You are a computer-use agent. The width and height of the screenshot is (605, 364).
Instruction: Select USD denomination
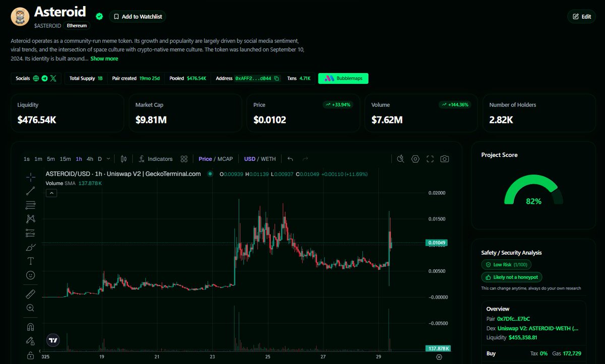point(250,159)
